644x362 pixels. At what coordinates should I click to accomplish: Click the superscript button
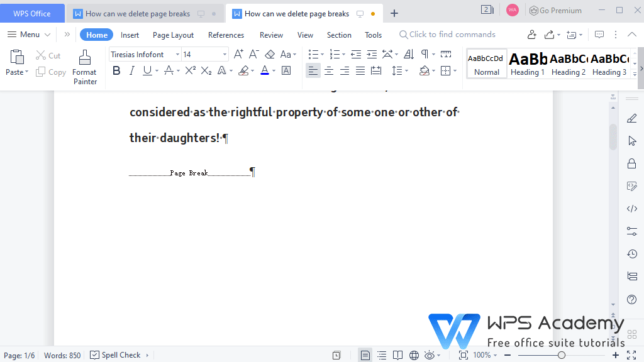coord(191,71)
